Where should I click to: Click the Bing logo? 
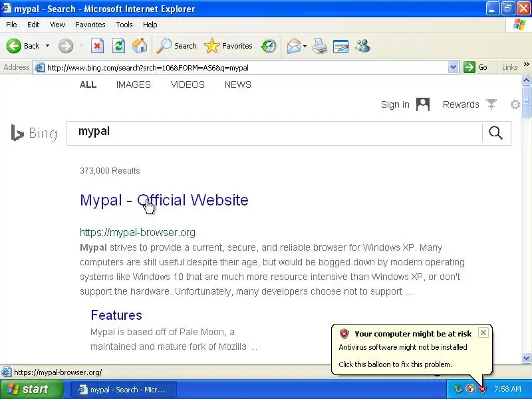pos(34,132)
